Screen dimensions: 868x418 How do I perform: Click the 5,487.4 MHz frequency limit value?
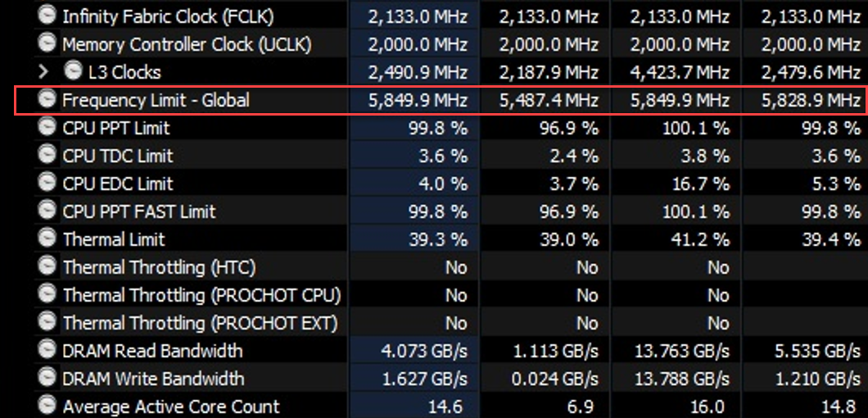tap(549, 100)
